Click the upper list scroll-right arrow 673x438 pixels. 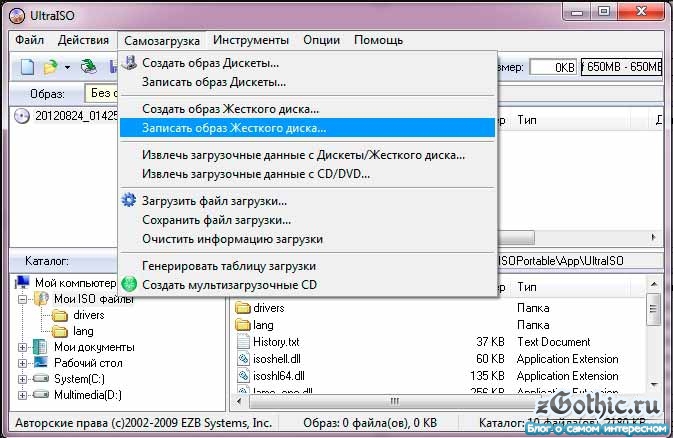653,237
